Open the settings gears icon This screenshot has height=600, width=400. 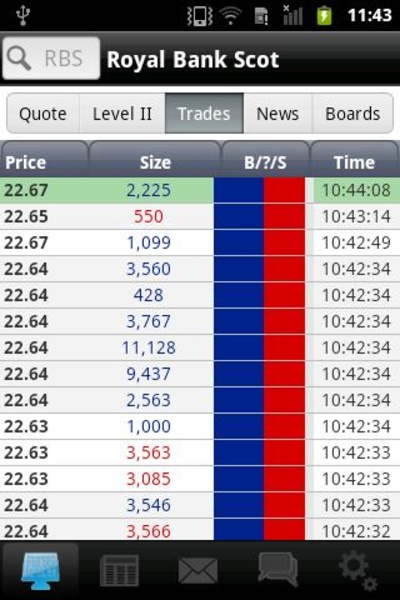pyautogui.click(x=358, y=570)
